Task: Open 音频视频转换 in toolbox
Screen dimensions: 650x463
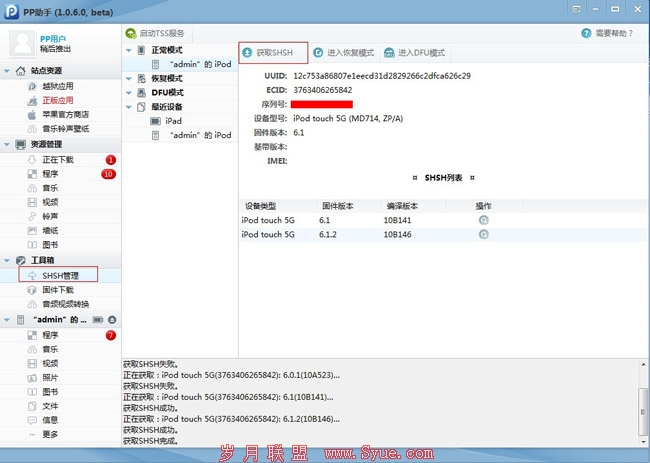Action: (65, 304)
